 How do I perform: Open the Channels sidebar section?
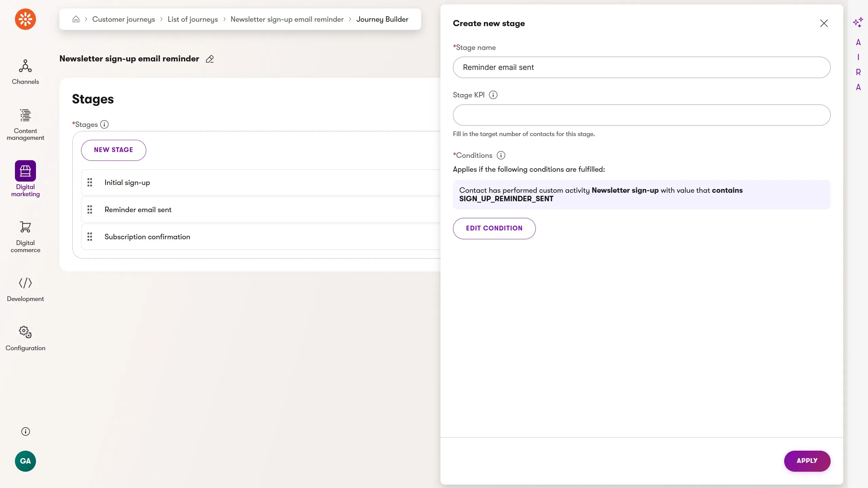pyautogui.click(x=25, y=72)
